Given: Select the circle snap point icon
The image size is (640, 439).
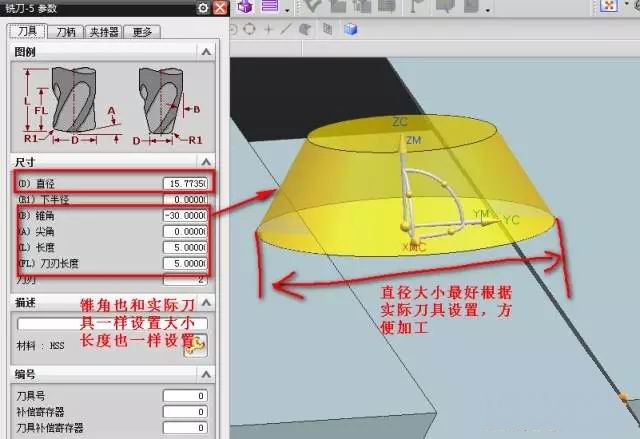Looking at the screenshot, I should pos(249,29).
